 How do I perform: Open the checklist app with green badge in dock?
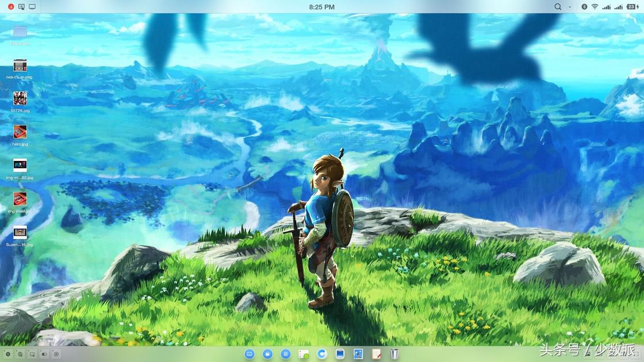(x=304, y=354)
